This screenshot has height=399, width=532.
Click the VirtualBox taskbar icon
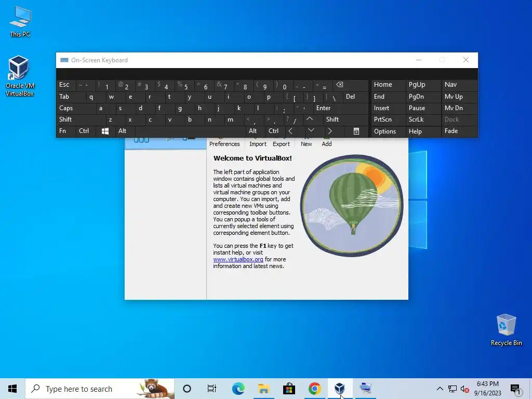click(x=340, y=389)
